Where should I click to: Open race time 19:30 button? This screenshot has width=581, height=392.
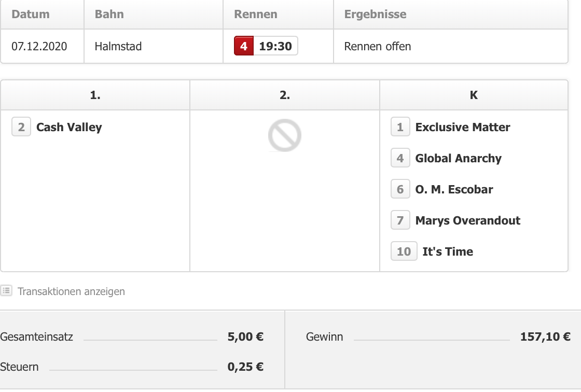tap(275, 46)
